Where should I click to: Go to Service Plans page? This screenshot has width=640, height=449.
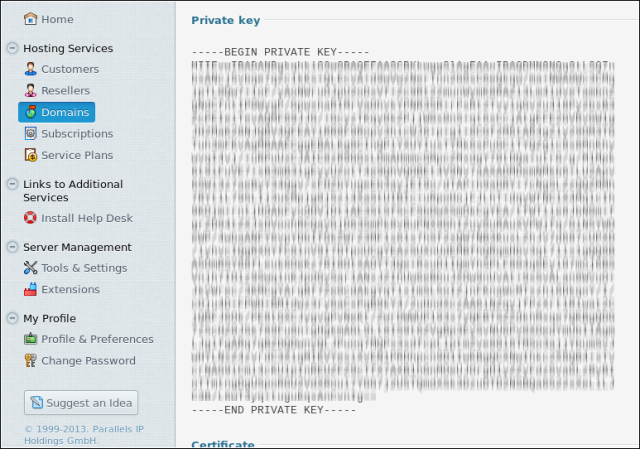[x=77, y=155]
